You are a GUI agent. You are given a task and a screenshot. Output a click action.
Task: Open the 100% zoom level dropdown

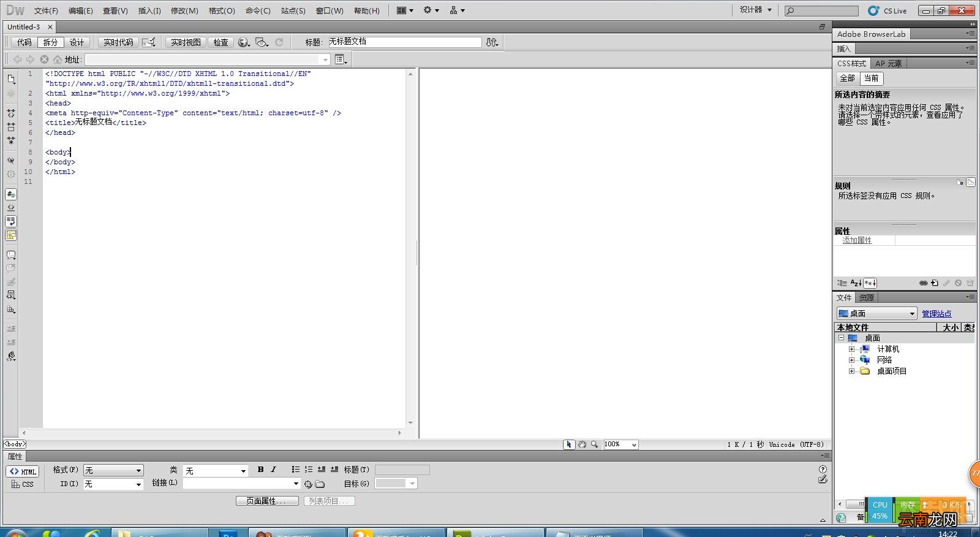(621, 444)
